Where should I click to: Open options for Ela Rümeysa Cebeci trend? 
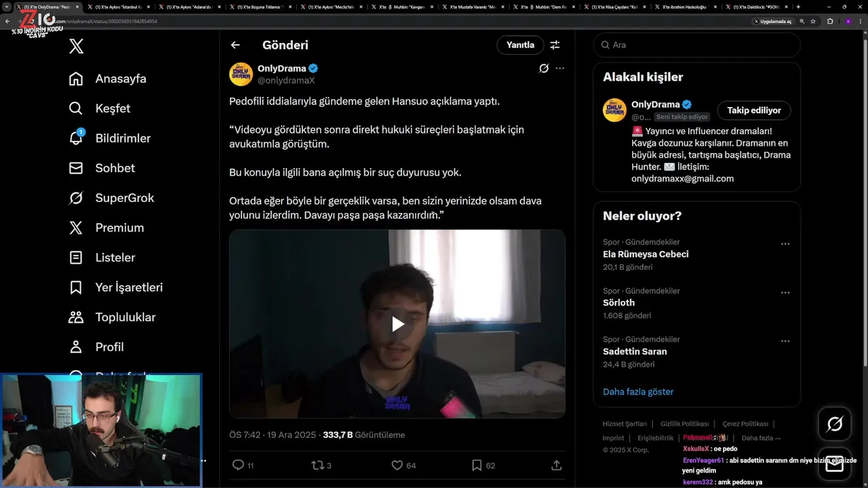785,244
